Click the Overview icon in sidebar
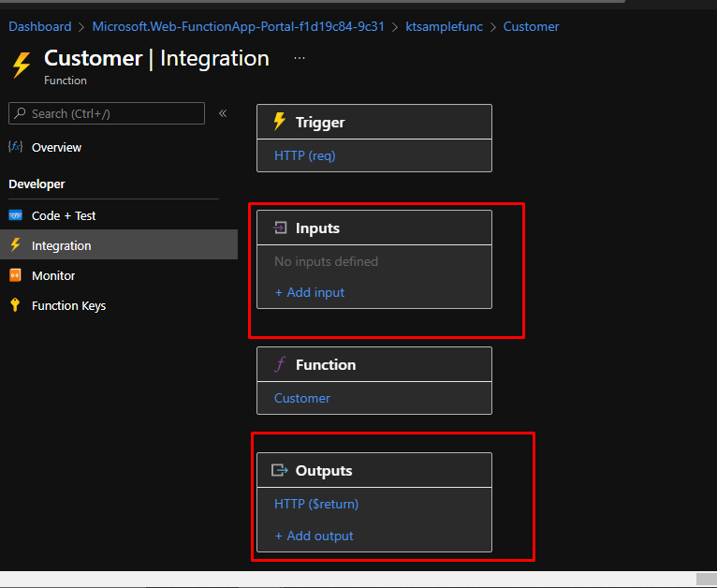This screenshot has width=717, height=588. point(15,147)
